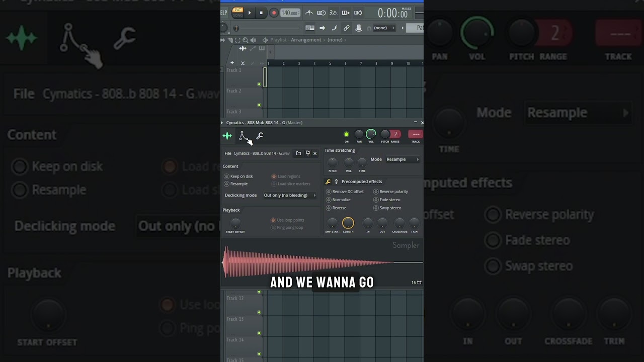The width and height of the screenshot is (644, 362).
Task: Toggle typing keyboard to piano icon
Action: 310,28
